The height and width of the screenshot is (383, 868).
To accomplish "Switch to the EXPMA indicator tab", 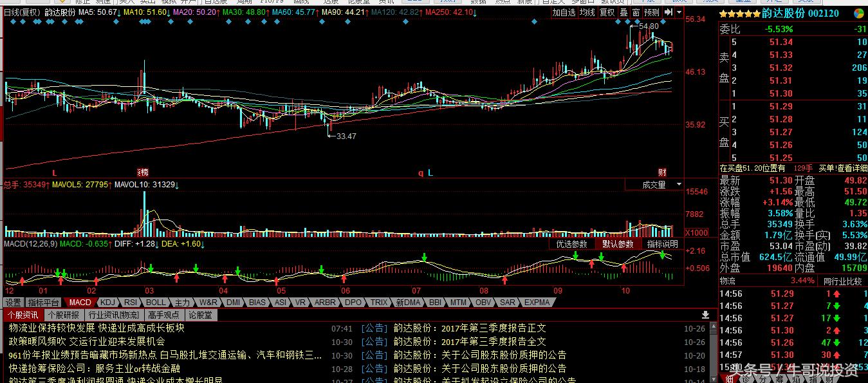I will tap(537, 303).
